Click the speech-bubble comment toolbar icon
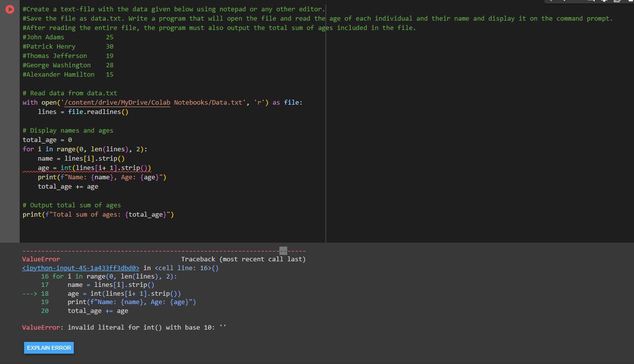Viewport: 634px width, 364px height. [x=591, y=2]
